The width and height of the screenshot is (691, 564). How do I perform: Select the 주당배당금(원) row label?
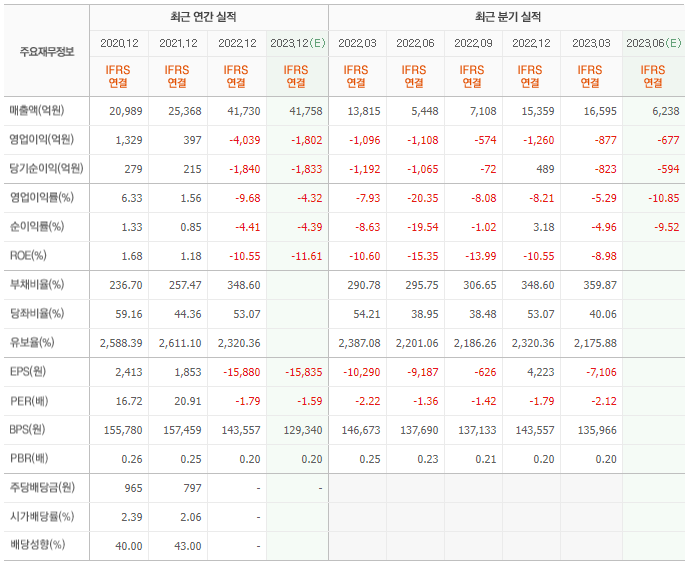(42, 487)
